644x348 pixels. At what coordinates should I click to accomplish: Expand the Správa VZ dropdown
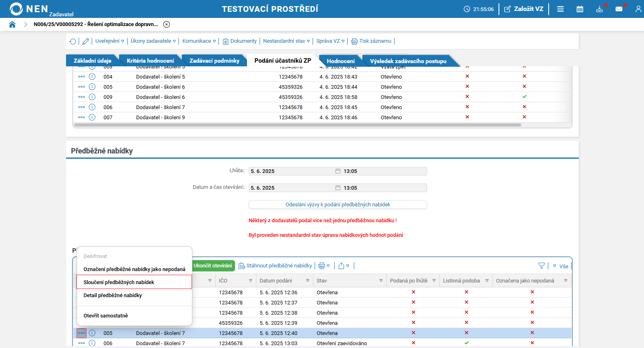(331, 41)
